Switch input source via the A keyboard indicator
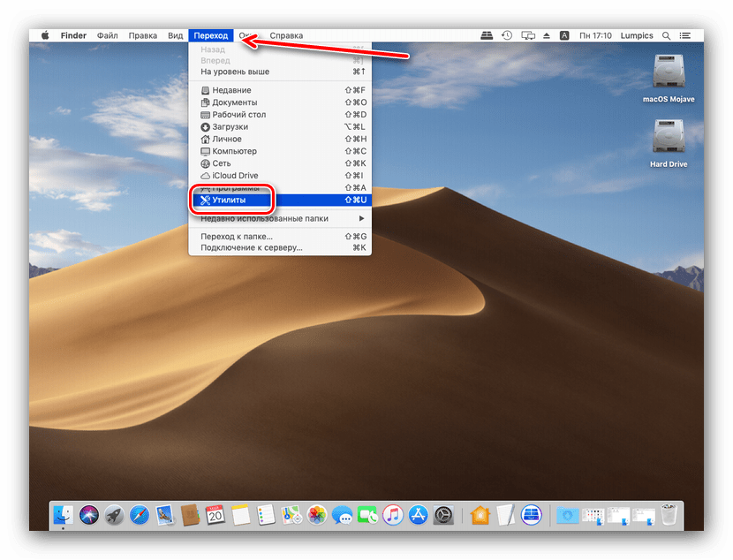This screenshot has height=560, width=733. [563, 35]
